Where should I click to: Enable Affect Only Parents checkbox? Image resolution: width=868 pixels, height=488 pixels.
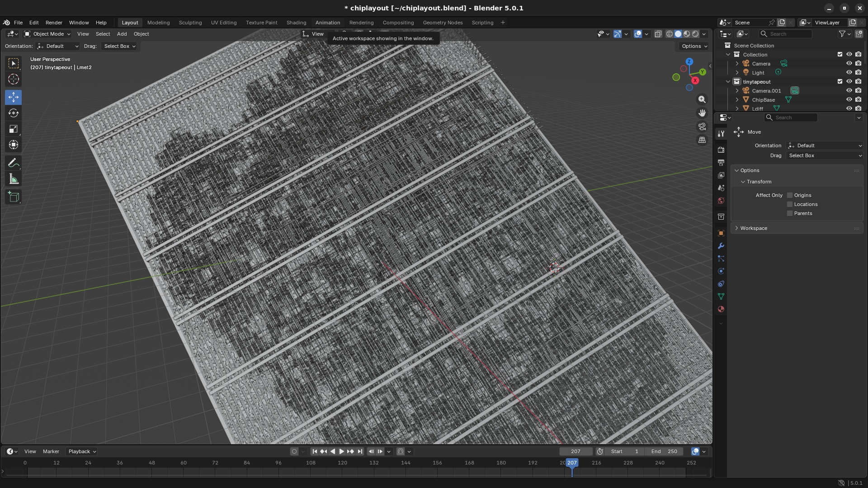pos(790,213)
